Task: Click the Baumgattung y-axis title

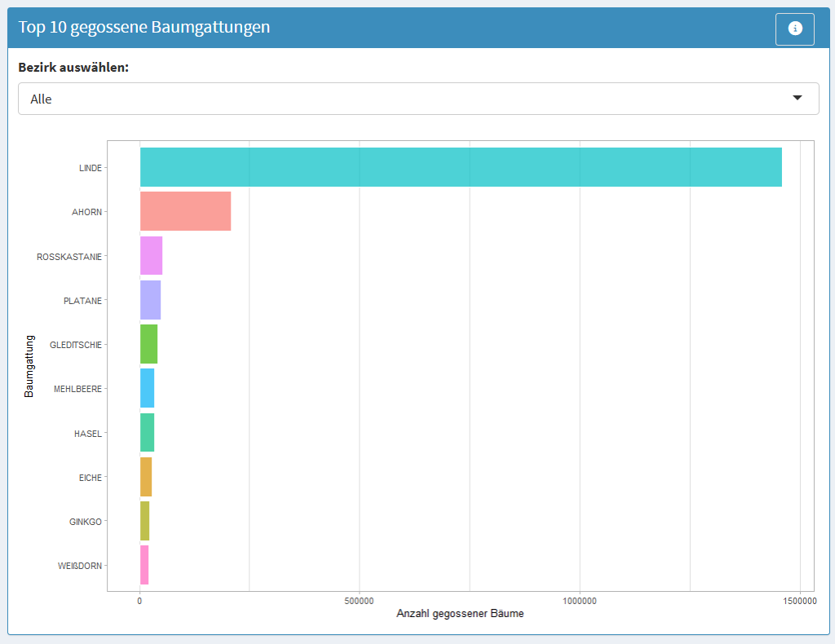Action: tap(29, 365)
